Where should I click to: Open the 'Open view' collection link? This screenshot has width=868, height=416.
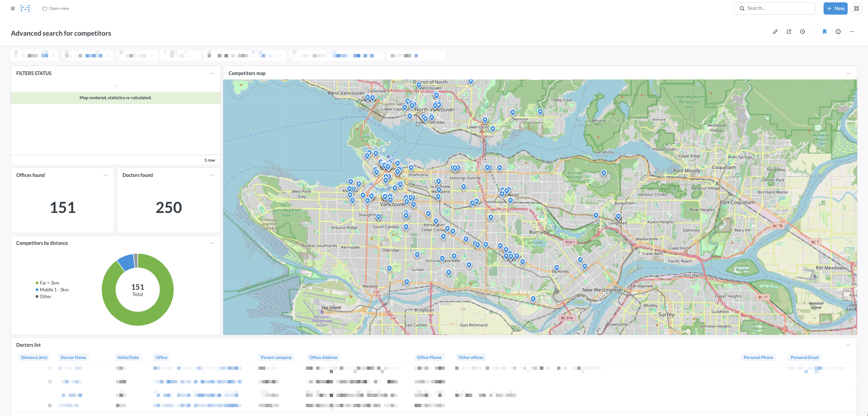[56, 8]
